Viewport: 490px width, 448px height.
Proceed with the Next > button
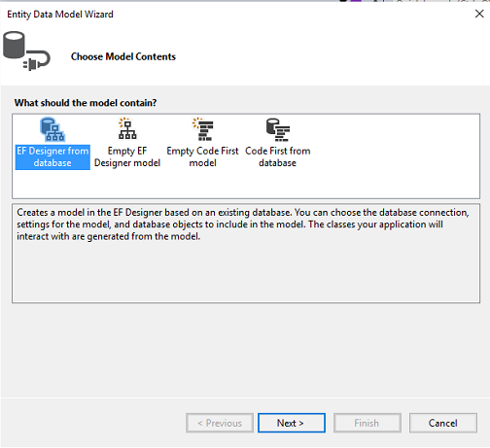click(292, 423)
